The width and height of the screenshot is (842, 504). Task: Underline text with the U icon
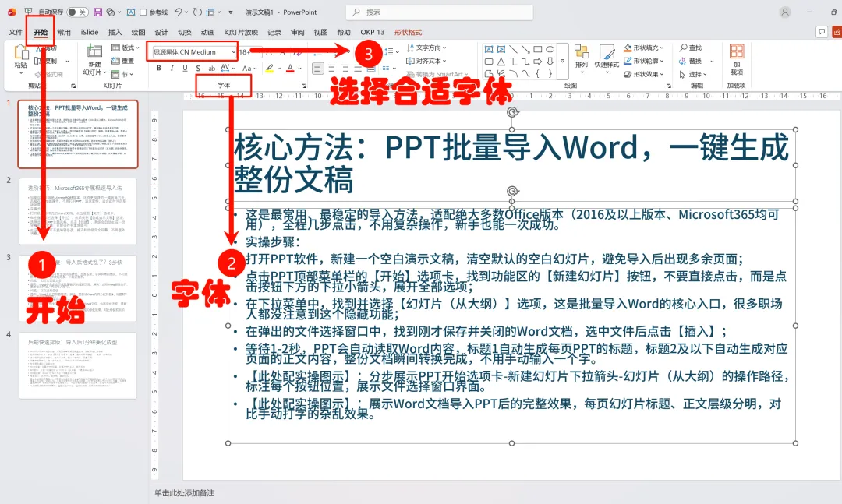coord(185,69)
